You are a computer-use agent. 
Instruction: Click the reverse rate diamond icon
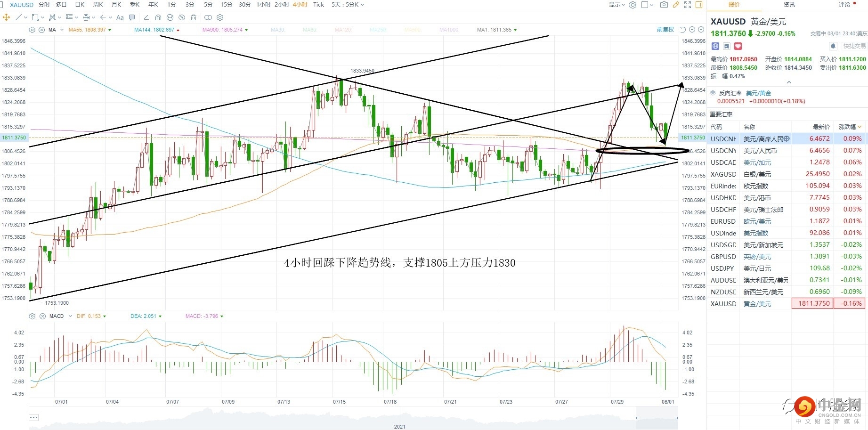pyautogui.click(x=713, y=93)
